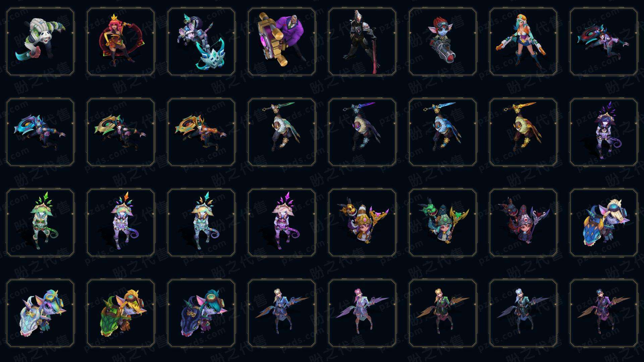644x362 pixels.
Task: Open the red-haired queen with ring blade skin
Action: coord(121,42)
